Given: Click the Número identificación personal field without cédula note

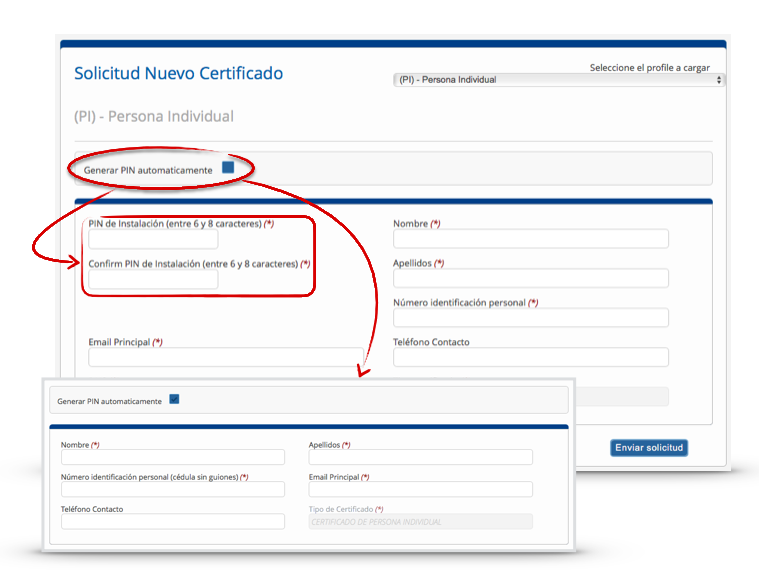Looking at the screenshot, I should point(530,318).
